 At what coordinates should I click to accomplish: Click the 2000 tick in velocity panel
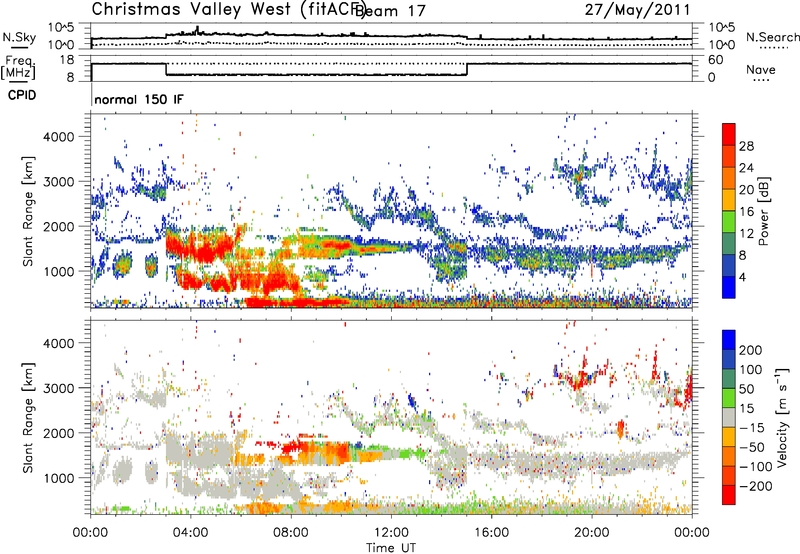coord(58,433)
